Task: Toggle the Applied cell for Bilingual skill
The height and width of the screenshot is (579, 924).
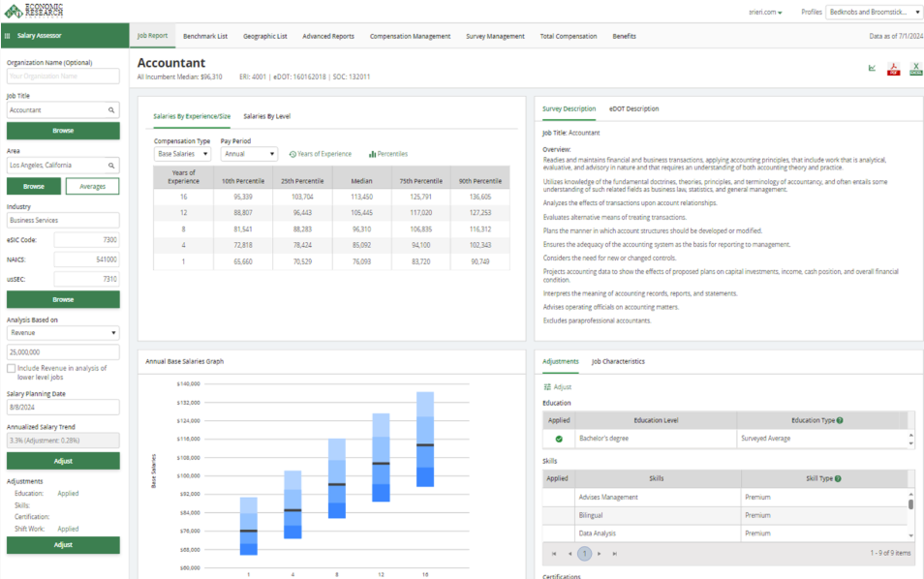Action: coord(559,515)
